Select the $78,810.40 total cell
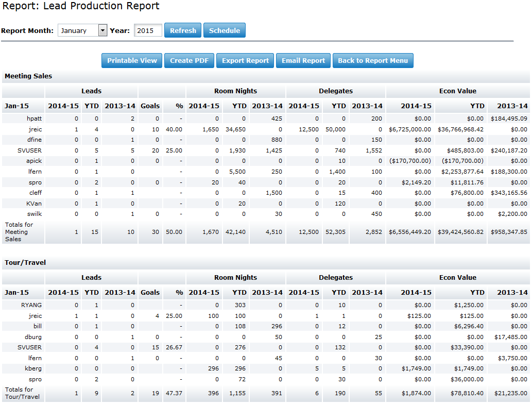532x405 pixels. coord(467,393)
